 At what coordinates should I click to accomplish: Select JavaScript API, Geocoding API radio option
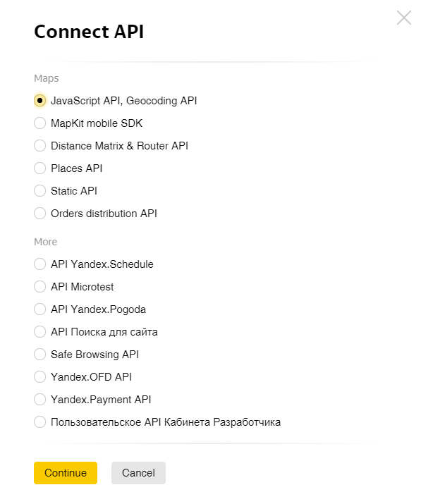pos(39,101)
